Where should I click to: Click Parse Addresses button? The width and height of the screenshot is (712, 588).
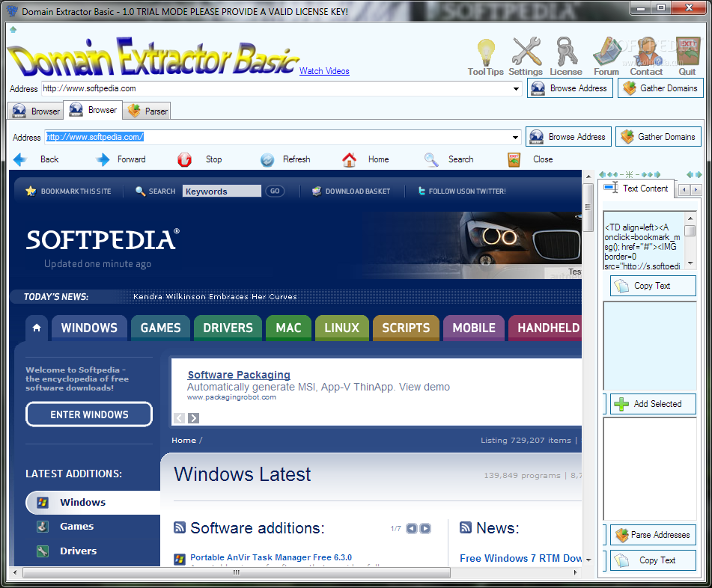coord(653,535)
